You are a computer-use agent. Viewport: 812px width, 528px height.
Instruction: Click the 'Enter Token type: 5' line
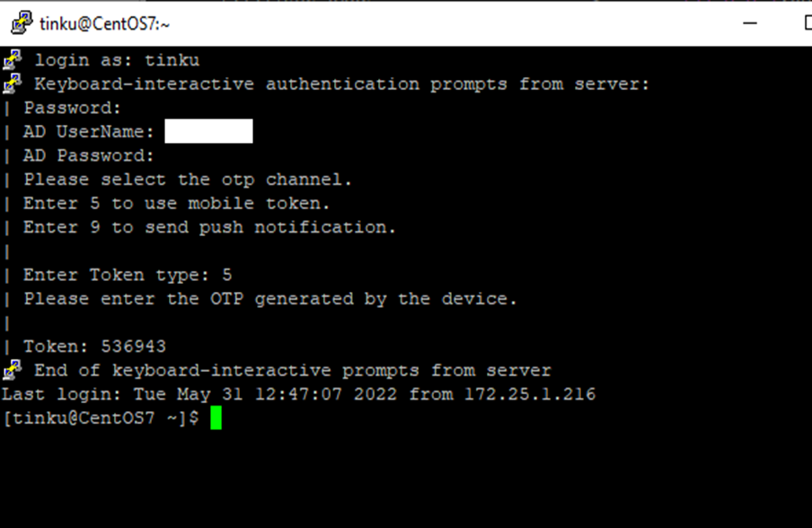tap(128, 275)
